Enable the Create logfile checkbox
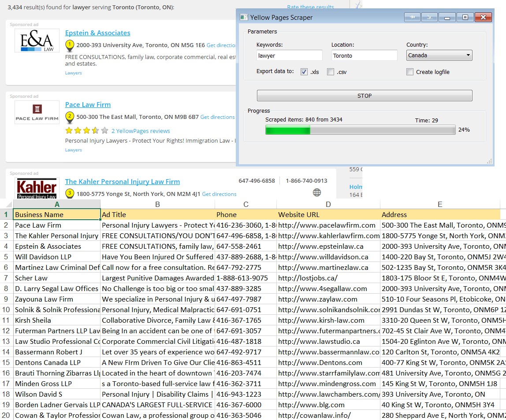 410,72
